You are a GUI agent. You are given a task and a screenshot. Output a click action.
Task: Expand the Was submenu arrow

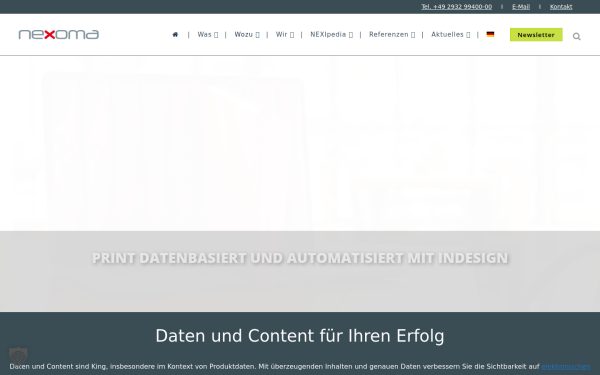point(216,35)
